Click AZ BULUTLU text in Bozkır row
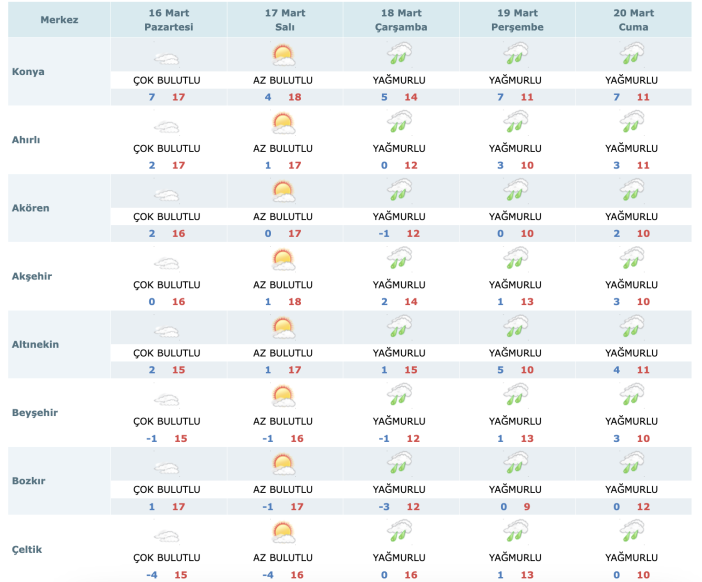This screenshot has height=582, width=702. [x=283, y=488]
